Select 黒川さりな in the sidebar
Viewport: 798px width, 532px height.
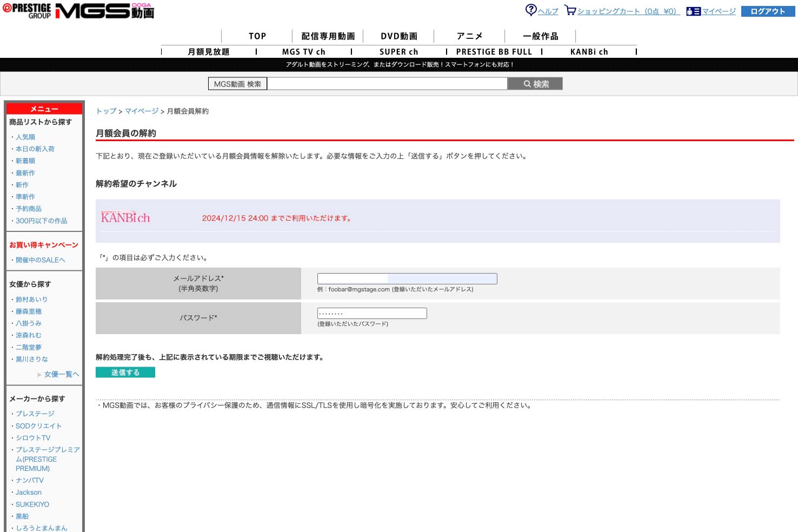pyautogui.click(x=32, y=359)
